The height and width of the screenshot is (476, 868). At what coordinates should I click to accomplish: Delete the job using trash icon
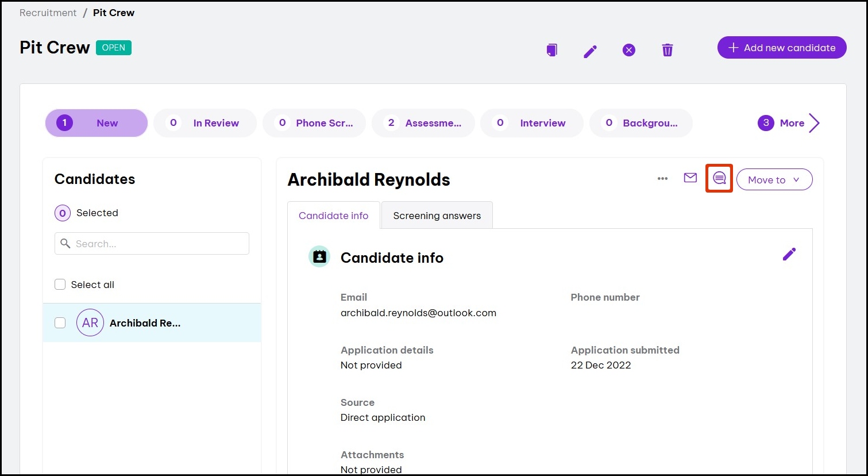tap(667, 51)
